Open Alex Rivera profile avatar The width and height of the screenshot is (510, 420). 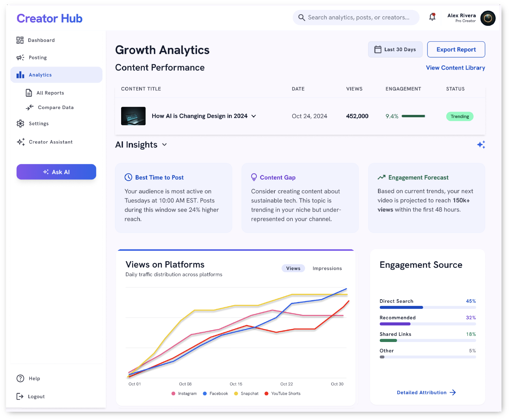coord(488,18)
